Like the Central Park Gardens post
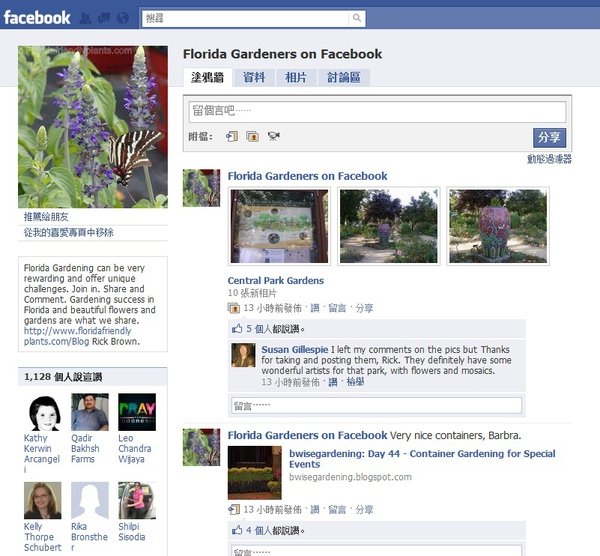 pyautogui.click(x=315, y=308)
